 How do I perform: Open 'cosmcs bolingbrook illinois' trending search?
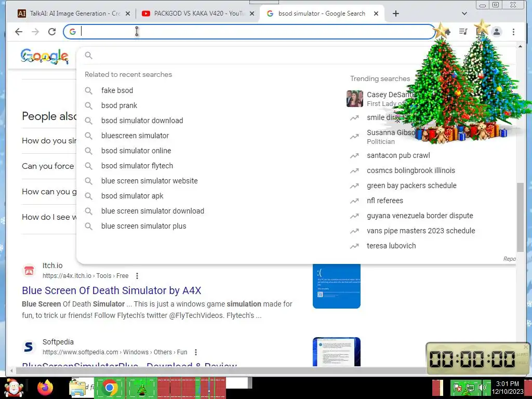click(411, 170)
